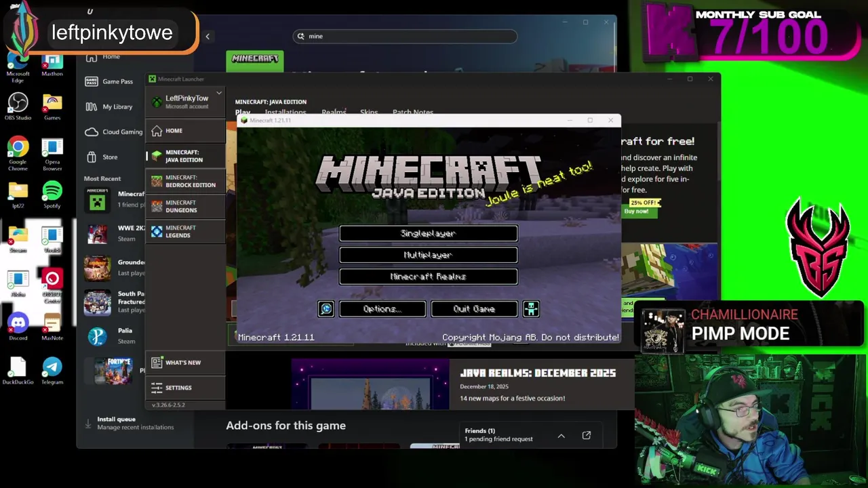Open the Java Realms: December 2025 news thumbnail
The height and width of the screenshot is (488, 868).
tap(370, 384)
